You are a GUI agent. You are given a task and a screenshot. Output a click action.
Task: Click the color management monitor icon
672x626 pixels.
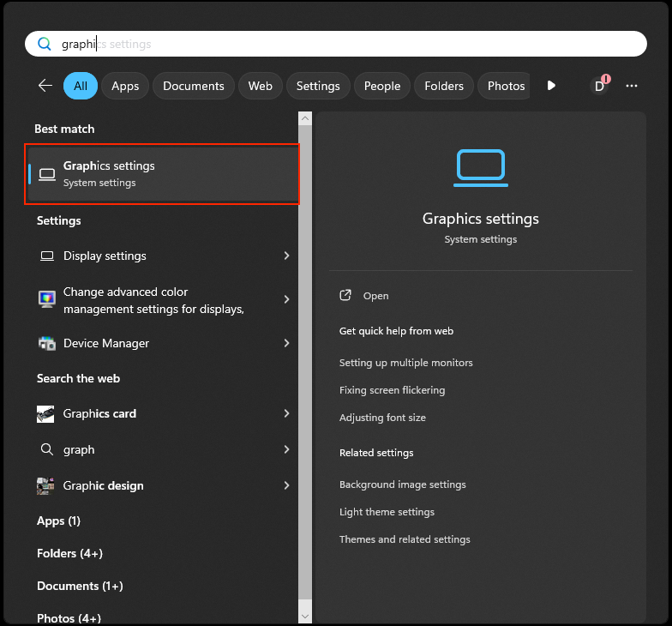coord(47,299)
